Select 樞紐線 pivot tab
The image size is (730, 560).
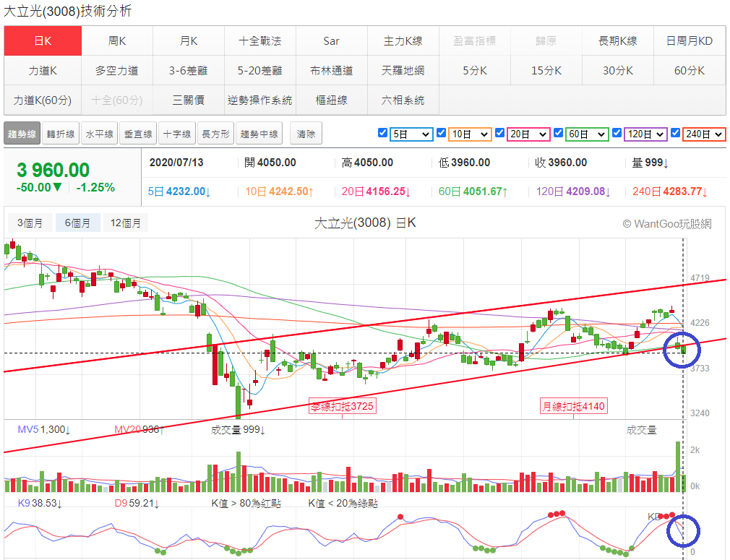point(332,100)
